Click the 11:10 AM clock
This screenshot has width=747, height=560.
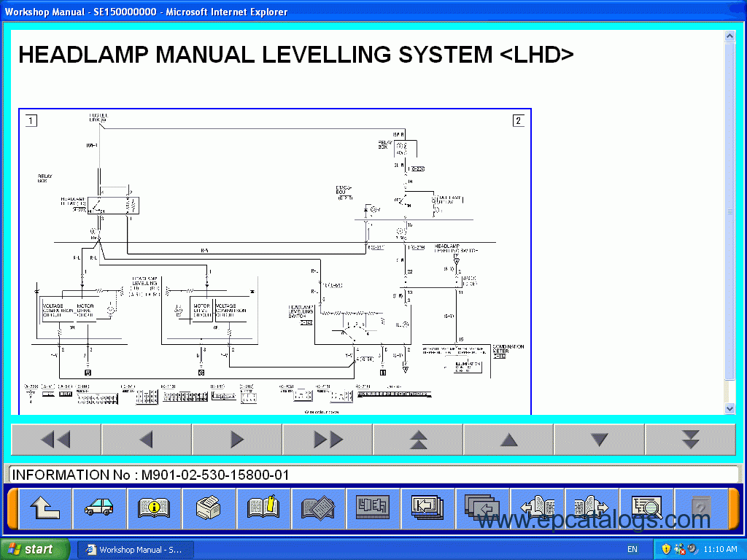coord(720,549)
